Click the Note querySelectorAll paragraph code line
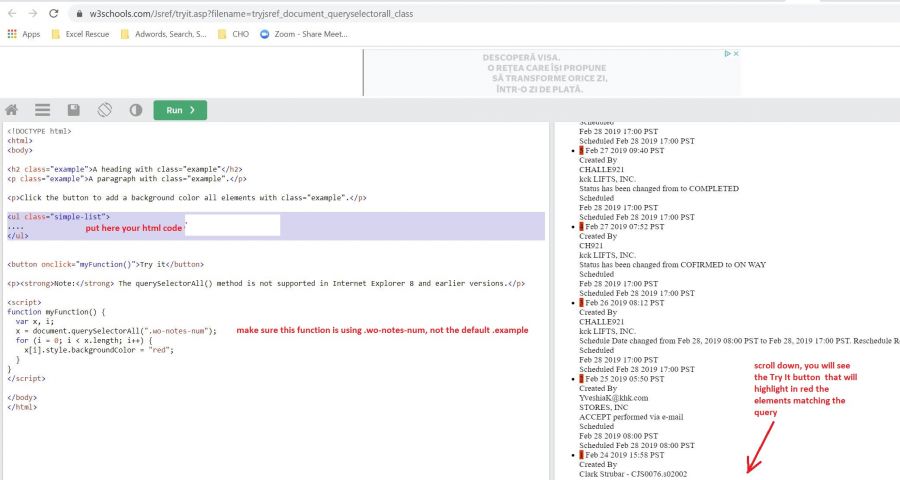 coord(266,283)
